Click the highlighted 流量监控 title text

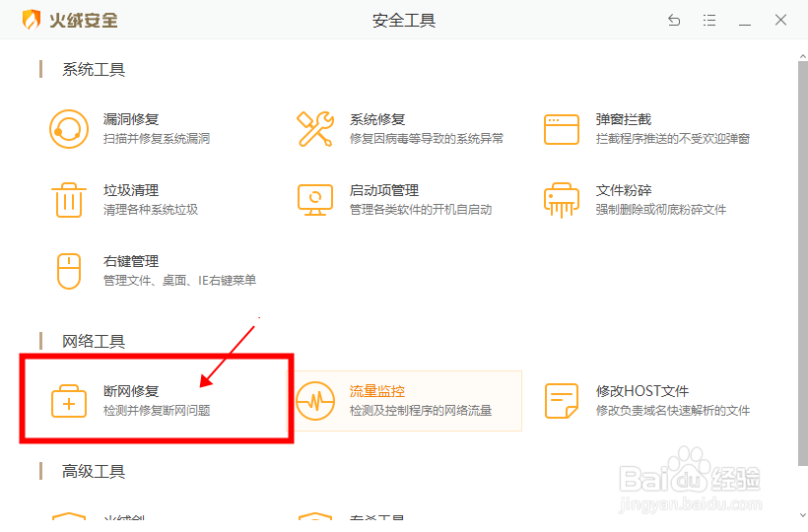click(377, 391)
